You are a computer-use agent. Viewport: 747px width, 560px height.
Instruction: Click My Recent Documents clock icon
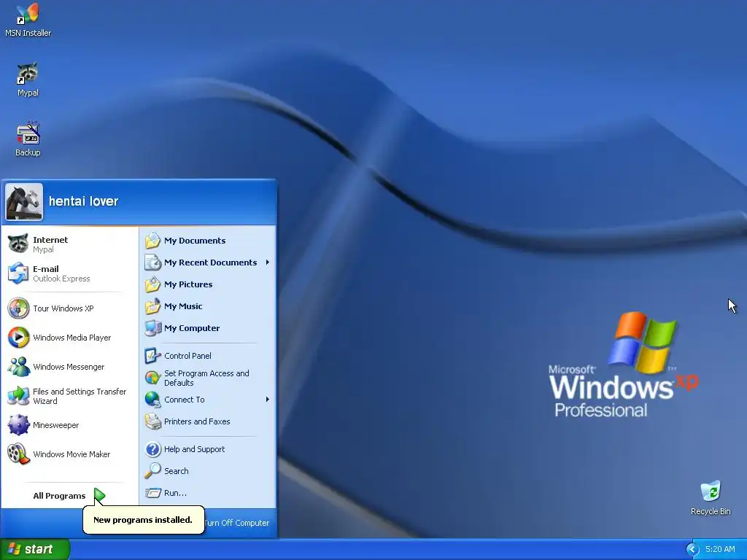[152, 262]
